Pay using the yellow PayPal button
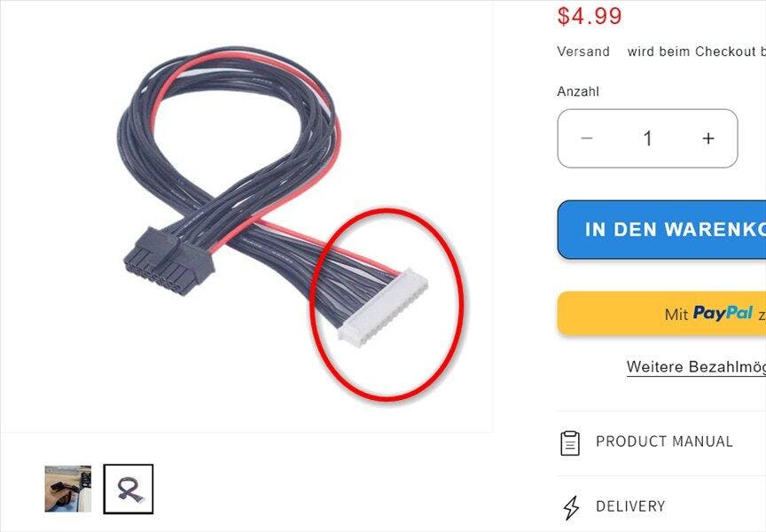Screen dimensions: 766x532 tap(661, 313)
